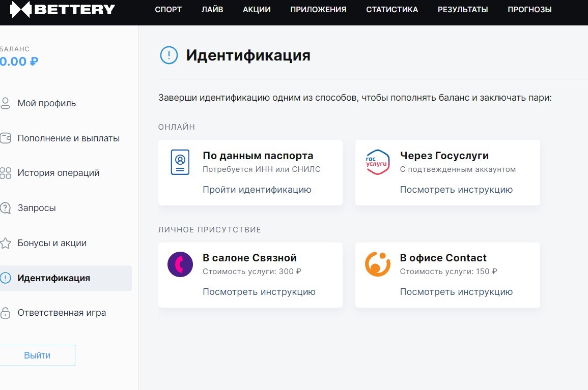The image size is (588, 390).
Task: Click the Contact orange logo
Action: [x=378, y=264]
